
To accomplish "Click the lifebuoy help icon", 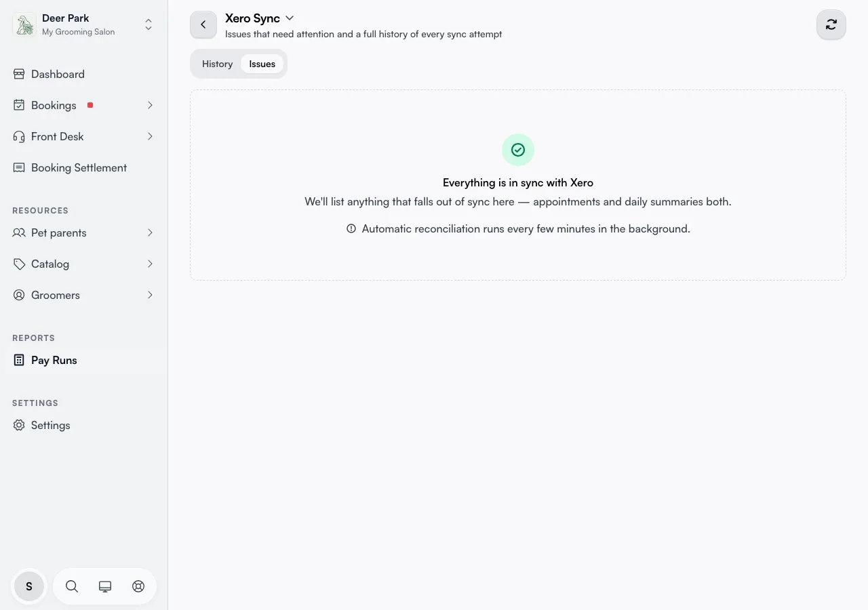I will (138, 586).
